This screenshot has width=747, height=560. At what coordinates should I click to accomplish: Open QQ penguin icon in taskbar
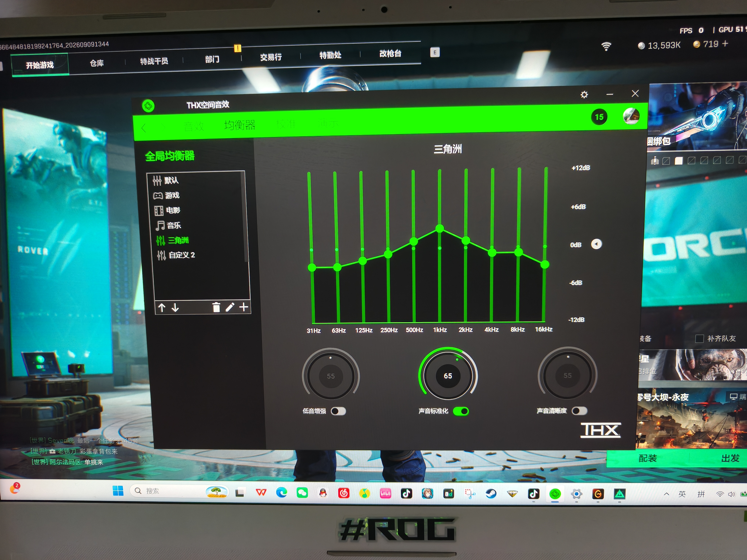point(323,493)
